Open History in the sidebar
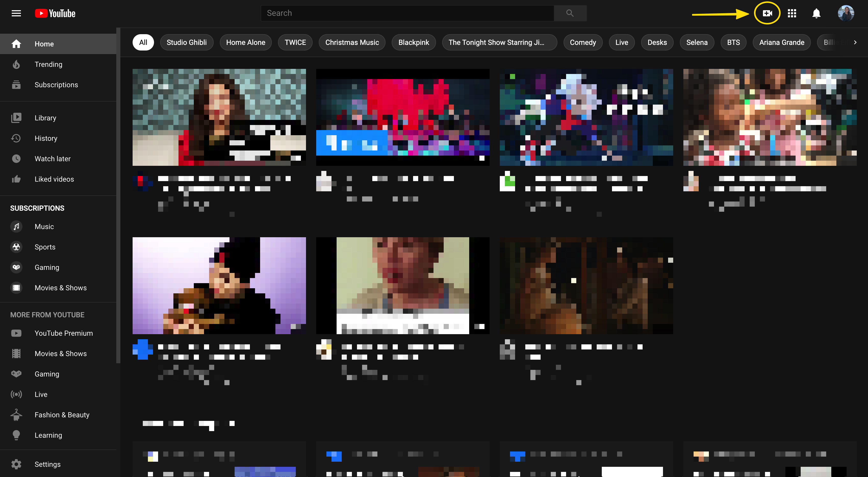 pos(46,138)
